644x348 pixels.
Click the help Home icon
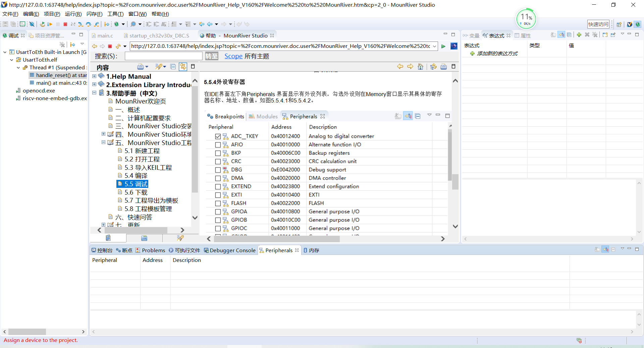coord(420,67)
